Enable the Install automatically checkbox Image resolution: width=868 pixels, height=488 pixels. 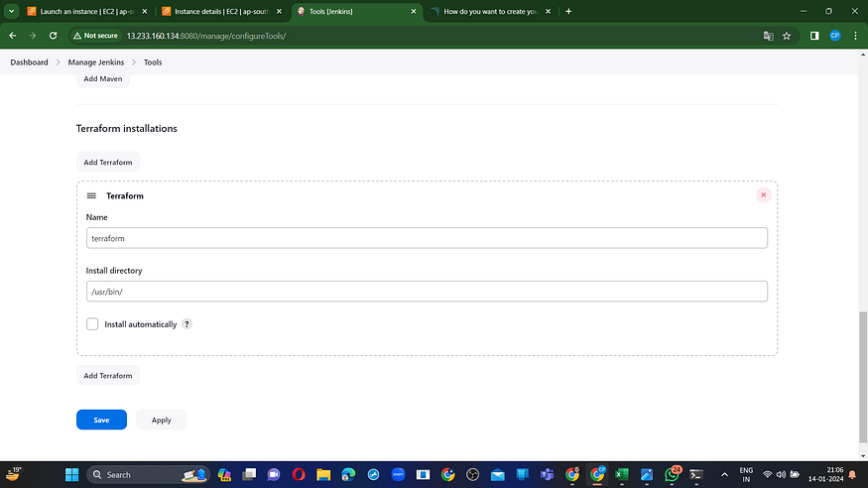click(92, 324)
